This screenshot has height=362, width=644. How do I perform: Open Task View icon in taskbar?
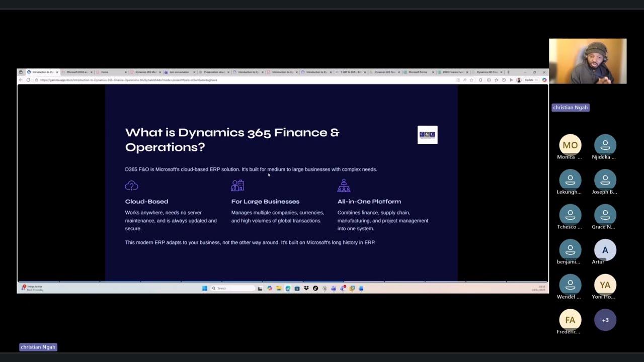tap(260, 288)
